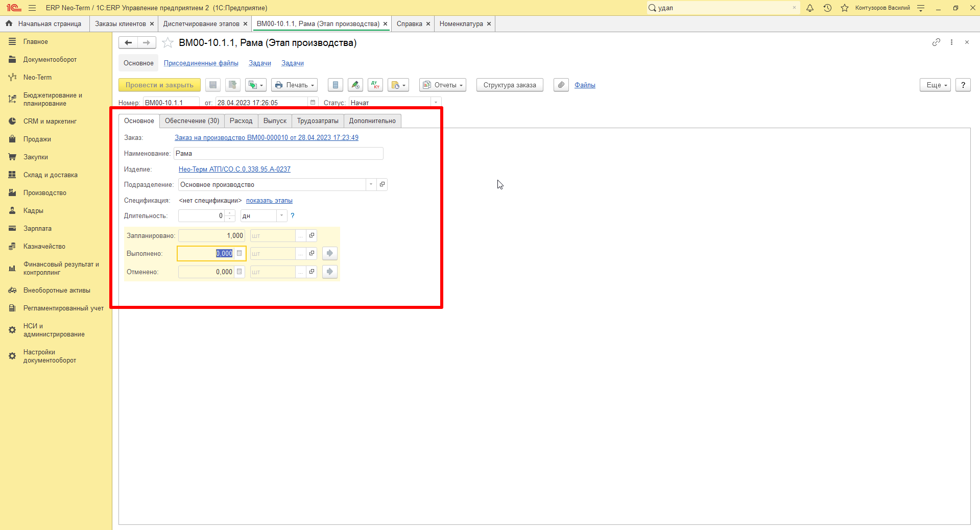Click the post document toolbar icon
The image size is (980, 530).
[x=232, y=85]
